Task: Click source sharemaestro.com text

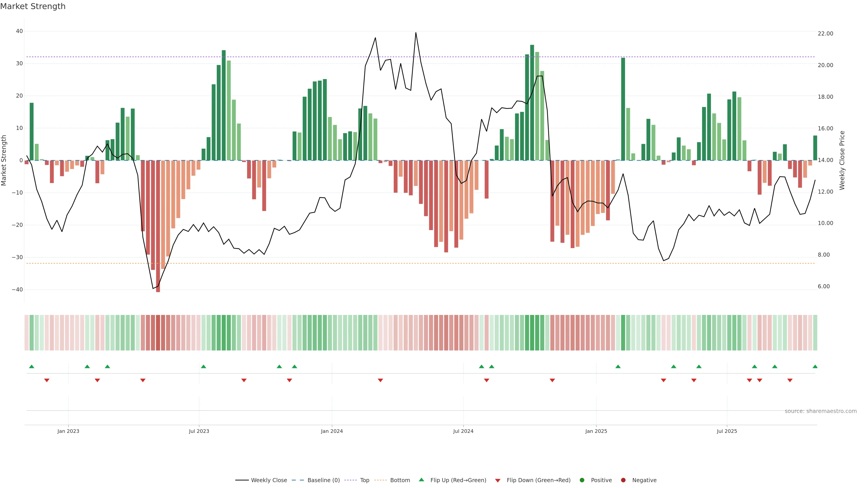Action: click(x=821, y=411)
